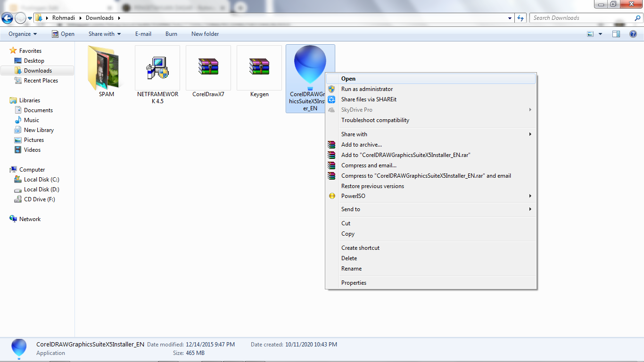Open CD Drive (F:)
Screen dimensions: 644x362
(40, 199)
